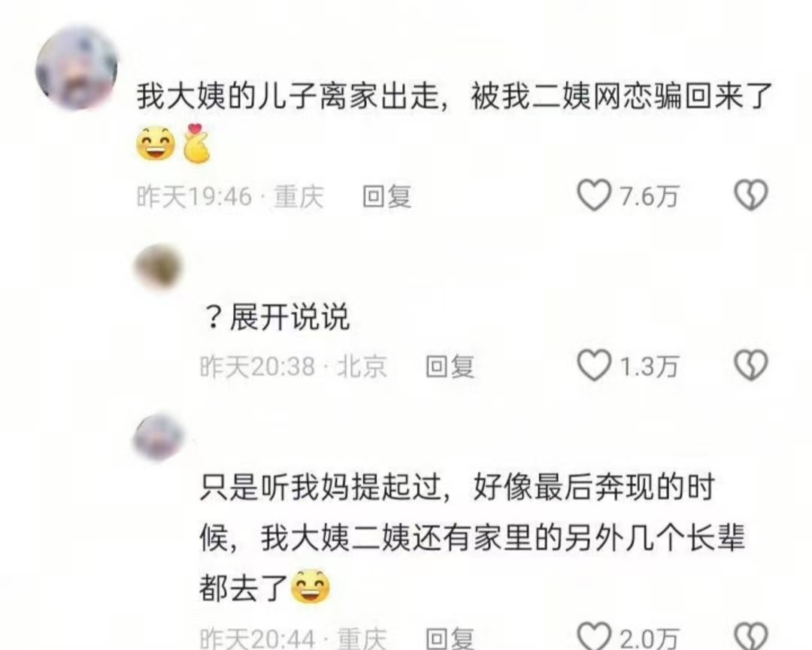The width and height of the screenshot is (812, 650).
Task: Tap broken heart on bottom 重庆 reply
Action: [751, 636]
